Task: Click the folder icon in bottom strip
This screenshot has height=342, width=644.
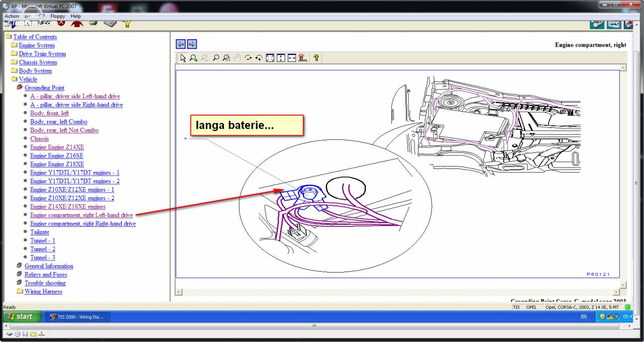Action: tap(33, 333)
